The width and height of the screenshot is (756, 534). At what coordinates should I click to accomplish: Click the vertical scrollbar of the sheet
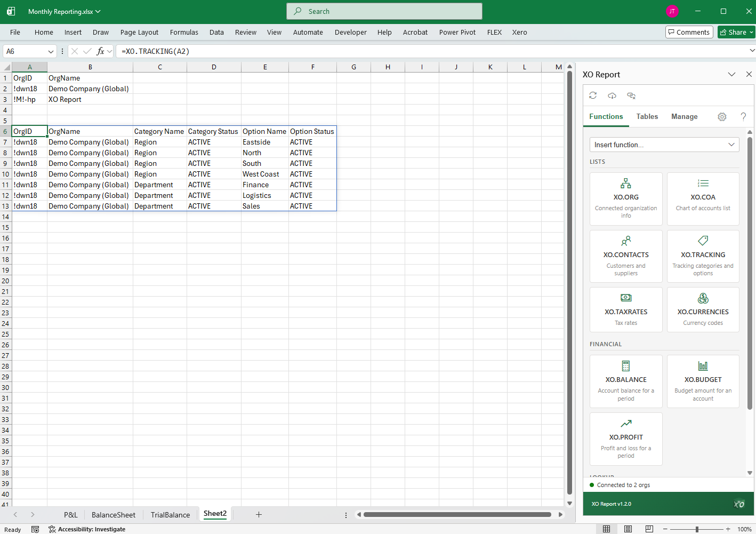[x=569, y=282]
